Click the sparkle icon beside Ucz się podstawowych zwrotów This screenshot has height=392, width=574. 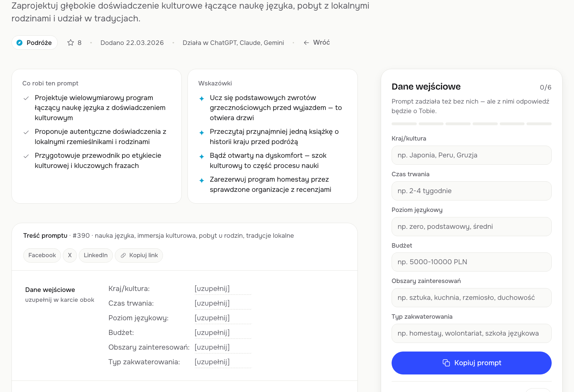(x=202, y=98)
